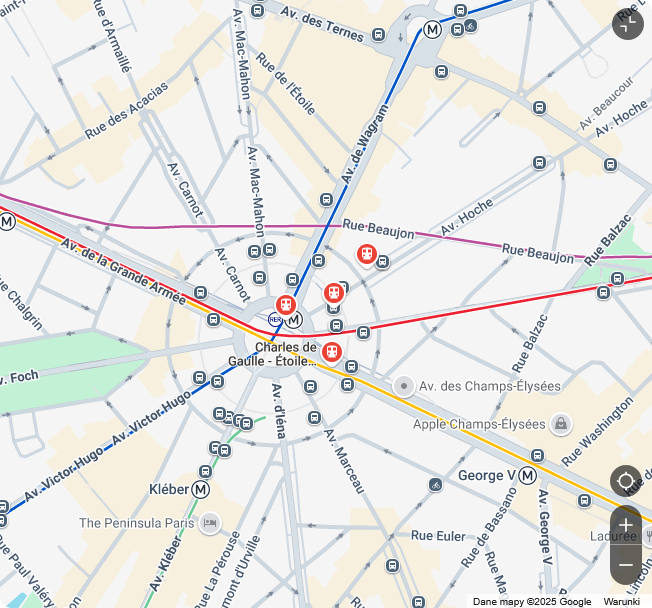Click the metro icon on Av. de la Grande Armée
This screenshot has height=608, width=652.
(x=7, y=222)
